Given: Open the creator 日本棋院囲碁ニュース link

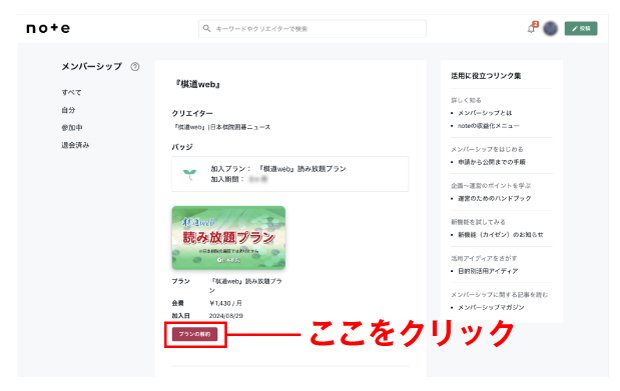Looking at the screenshot, I should (x=221, y=127).
